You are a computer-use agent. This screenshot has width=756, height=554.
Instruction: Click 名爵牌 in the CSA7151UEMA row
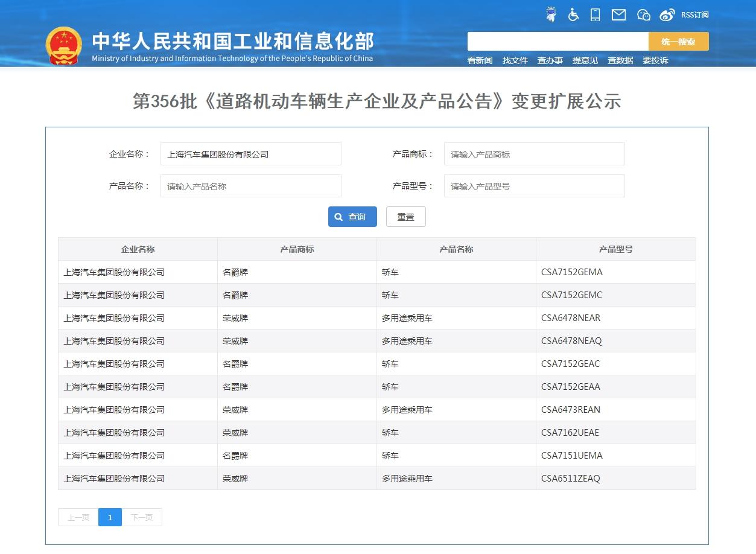click(235, 456)
